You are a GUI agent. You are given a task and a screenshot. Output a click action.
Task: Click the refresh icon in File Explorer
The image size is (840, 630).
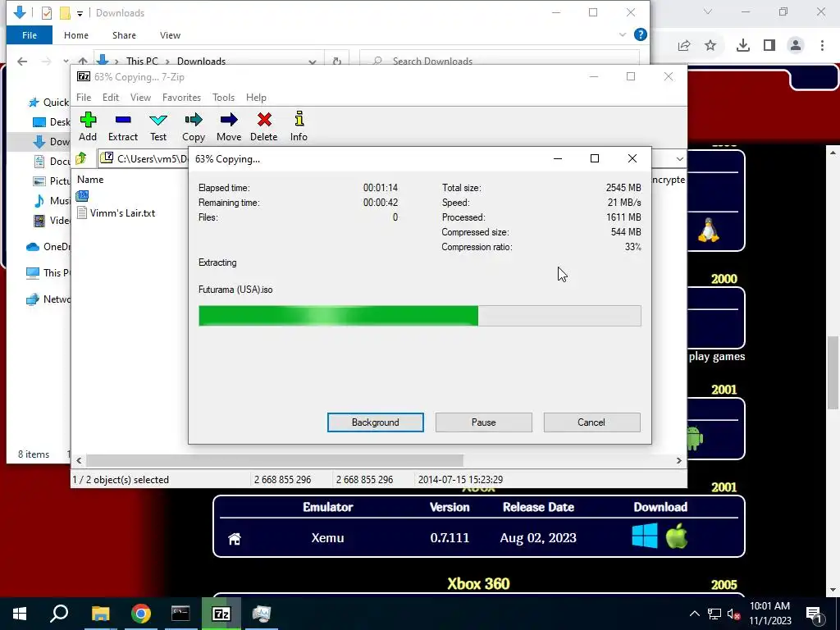coord(337,61)
